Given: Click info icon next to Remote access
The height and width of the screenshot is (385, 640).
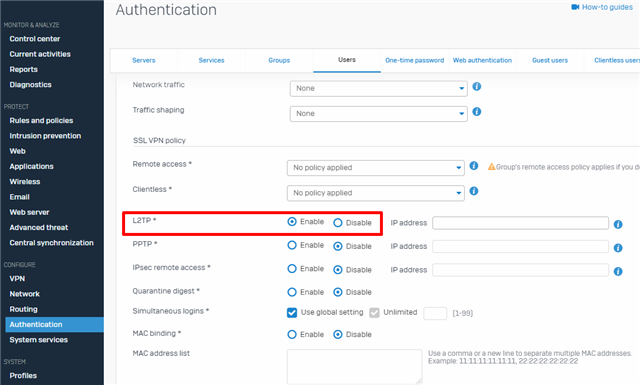Looking at the screenshot, I should (x=473, y=166).
